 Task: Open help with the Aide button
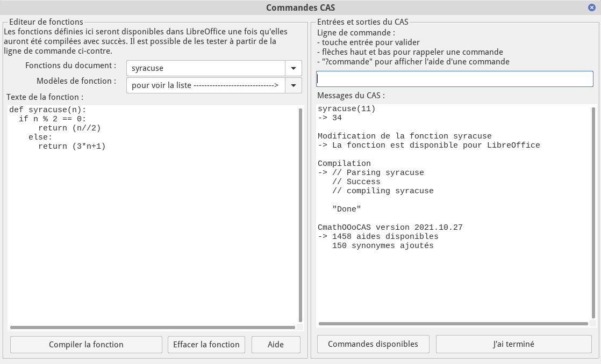276,345
